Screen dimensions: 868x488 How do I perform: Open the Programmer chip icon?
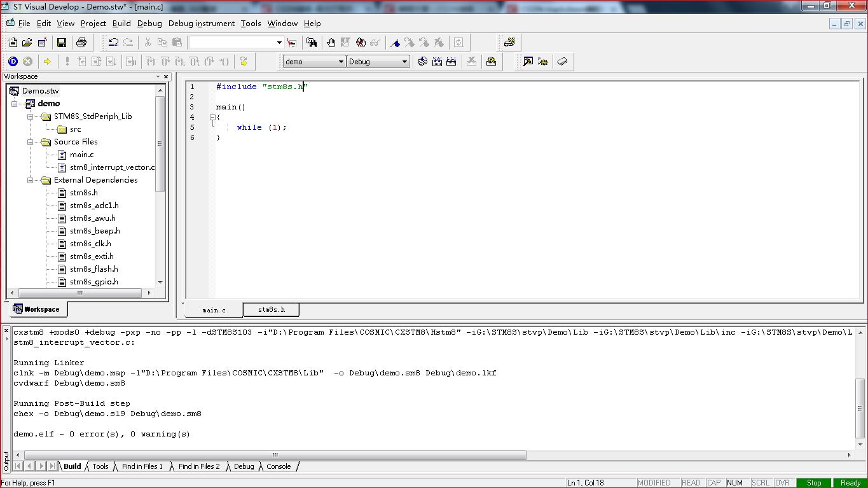[562, 62]
